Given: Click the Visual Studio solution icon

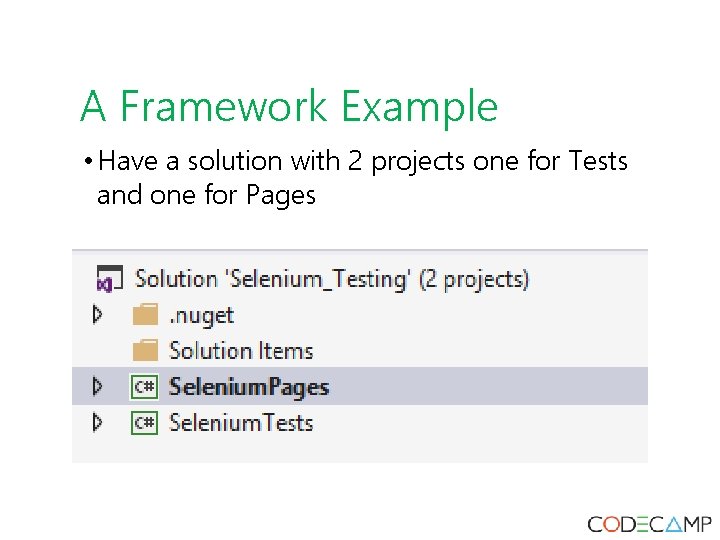Looking at the screenshot, I should click(108, 279).
